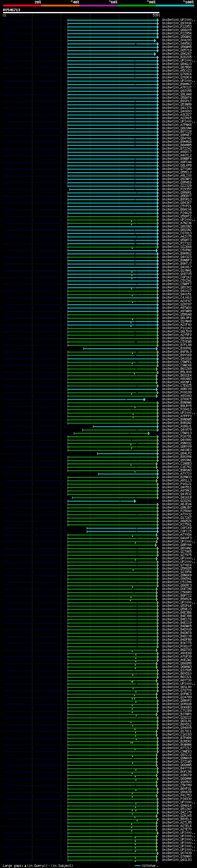Click the UniRef100_A7Y7I0 label

[x=177, y=474]
